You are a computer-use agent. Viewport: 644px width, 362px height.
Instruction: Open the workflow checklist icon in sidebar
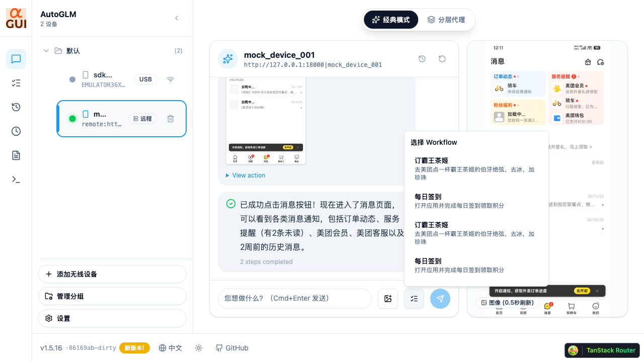point(16,83)
